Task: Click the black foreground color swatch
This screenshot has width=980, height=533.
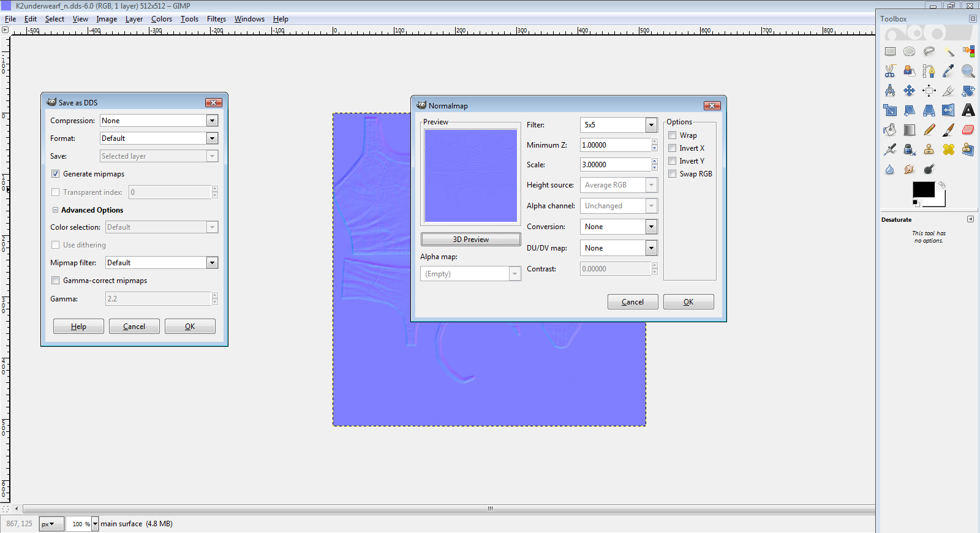Action: coord(923,189)
